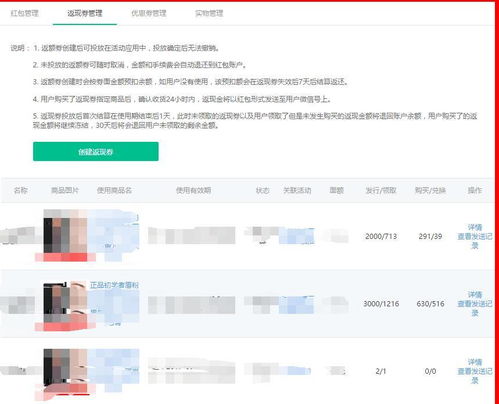Click product image in the 2000/713 row
Image resolution: width=499 pixels, height=404 pixels.
(x=65, y=235)
